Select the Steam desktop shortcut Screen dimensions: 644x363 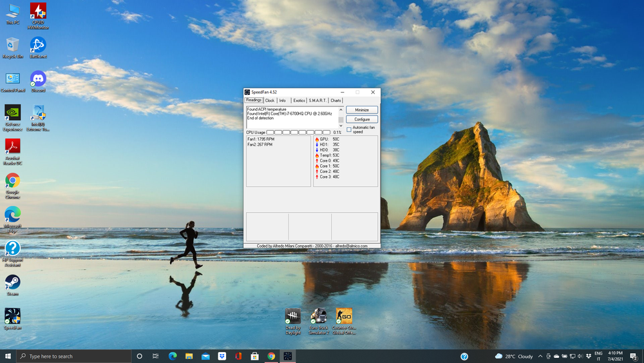[x=12, y=285]
